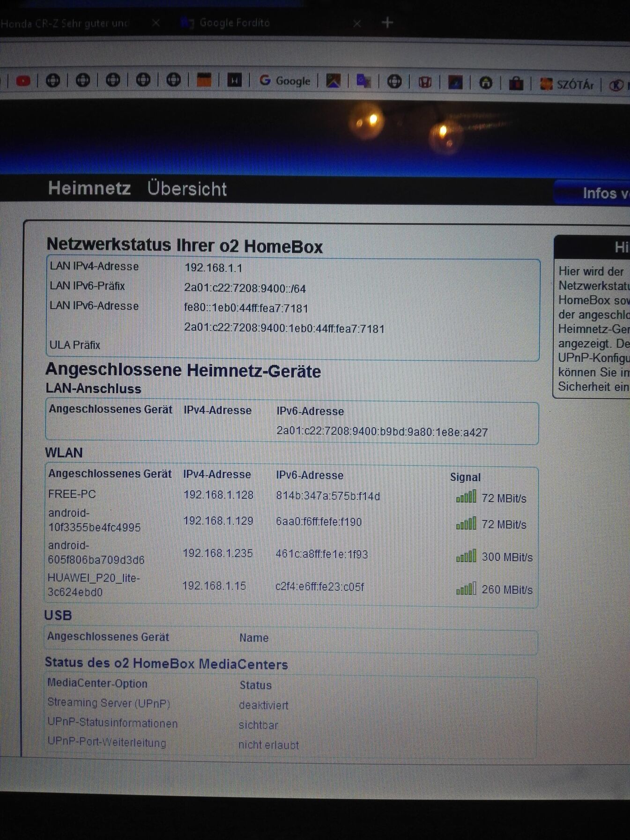
Task: Open the orange calendar-style bookmark icon
Action: [x=204, y=80]
